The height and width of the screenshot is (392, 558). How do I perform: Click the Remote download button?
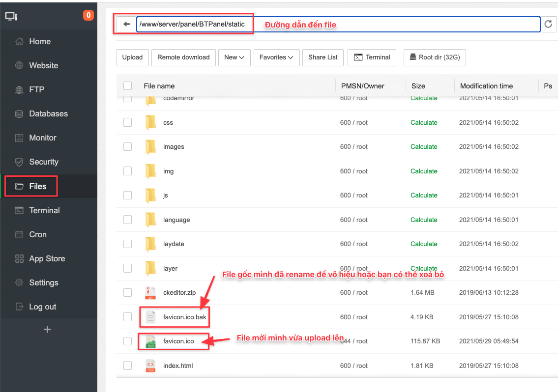click(183, 57)
